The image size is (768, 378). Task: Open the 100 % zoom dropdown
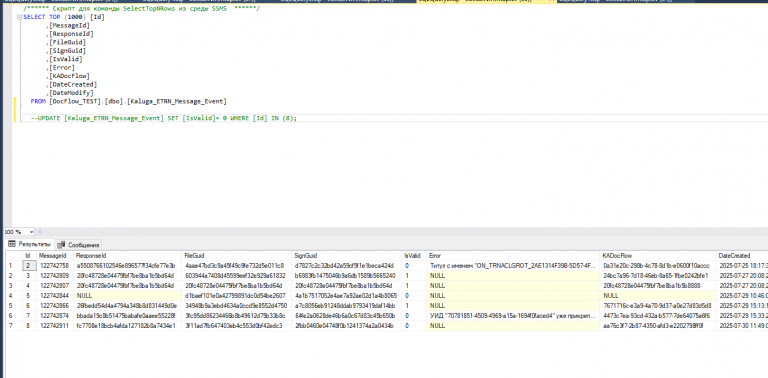pyautogui.click(x=32, y=232)
